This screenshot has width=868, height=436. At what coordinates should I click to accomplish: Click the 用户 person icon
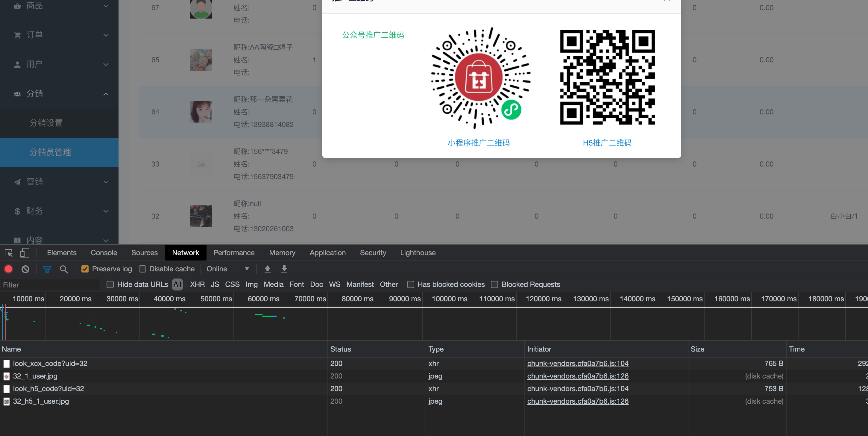coord(17,64)
